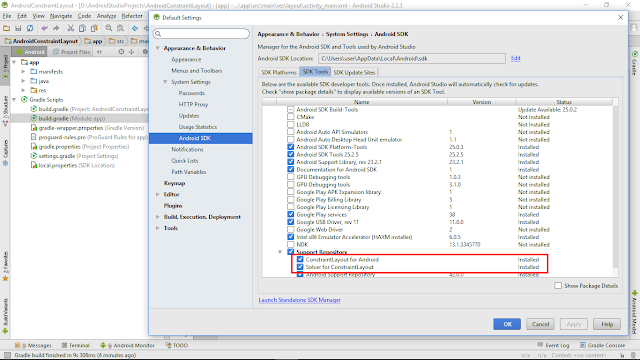
Task: Open the Captures side tool window
Action: (x=5, y=152)
